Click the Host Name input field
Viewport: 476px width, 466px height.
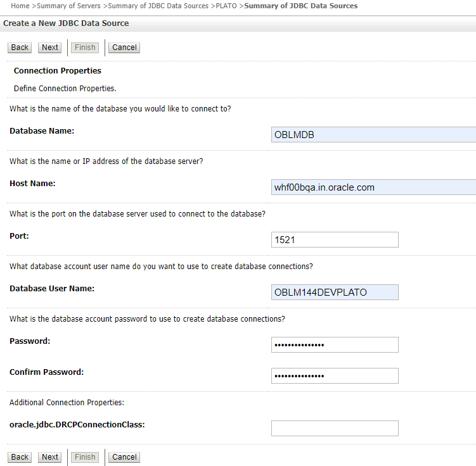pyautogui.click(x=373, y=187)
